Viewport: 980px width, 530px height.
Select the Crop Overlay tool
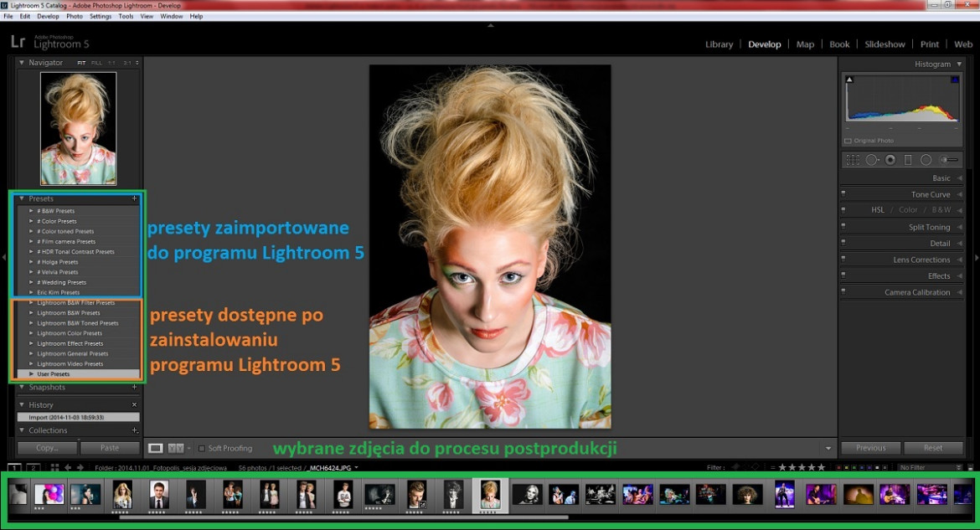tap(853, 160)
